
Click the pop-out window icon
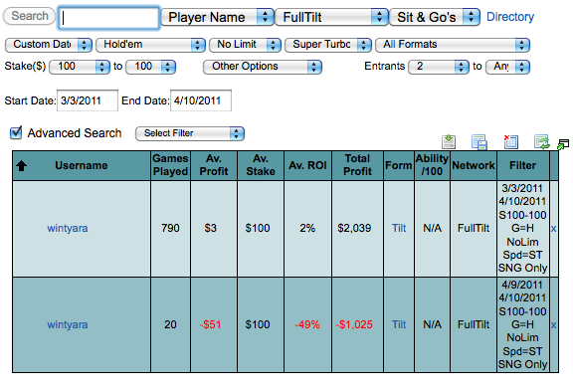[563, 144]
